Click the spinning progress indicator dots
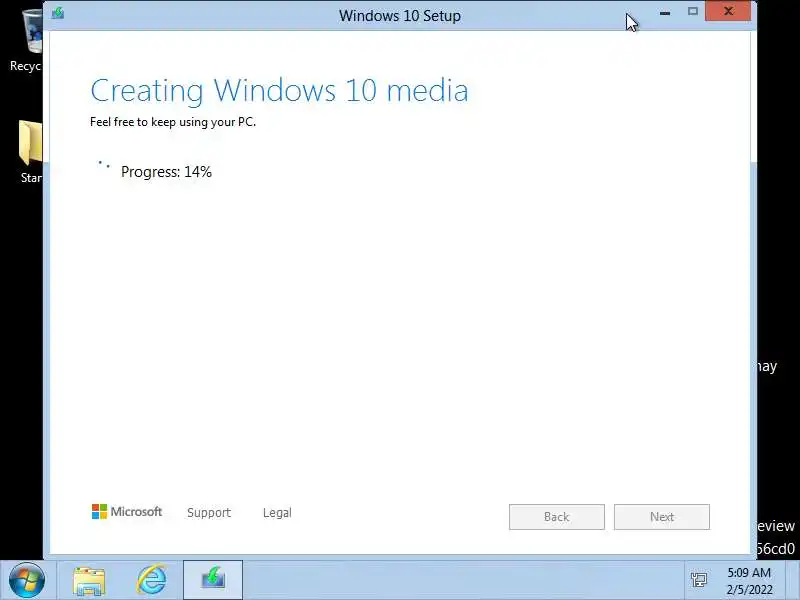The width and height of the screenshot is (800, 600). [104, 165]
